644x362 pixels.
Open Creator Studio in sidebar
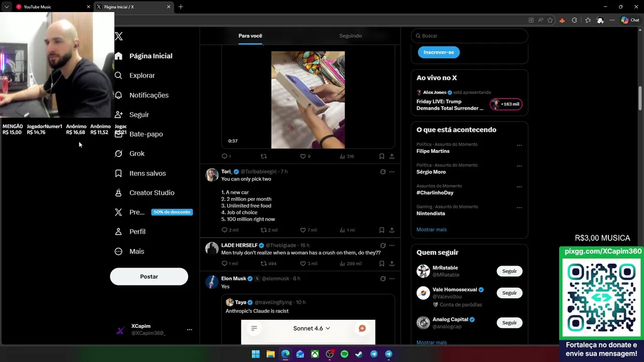[x=144, y=193]
